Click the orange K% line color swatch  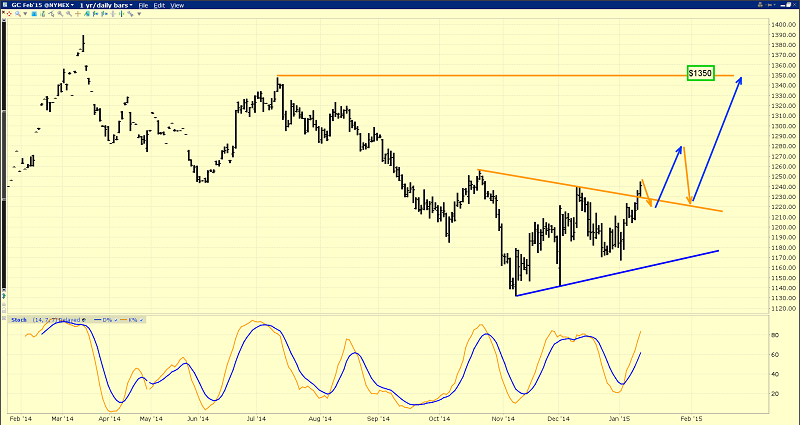123,320
